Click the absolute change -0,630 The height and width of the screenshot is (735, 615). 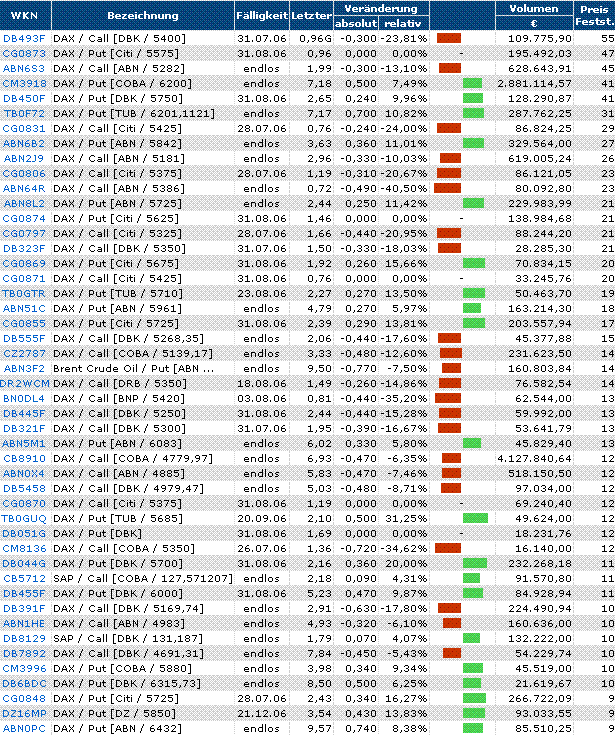(358, 608)
